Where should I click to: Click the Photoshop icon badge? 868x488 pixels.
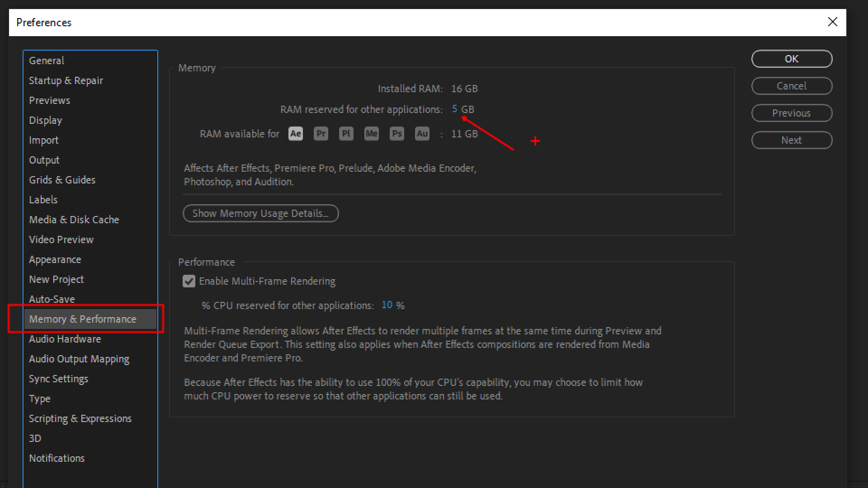click(x=396, y=134)
